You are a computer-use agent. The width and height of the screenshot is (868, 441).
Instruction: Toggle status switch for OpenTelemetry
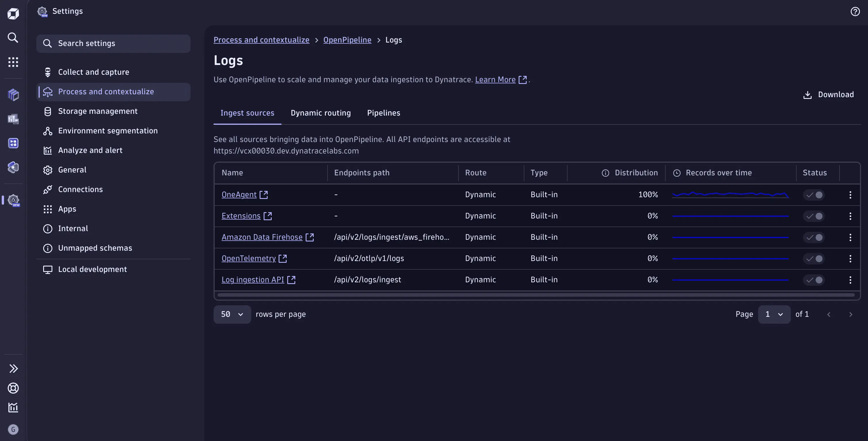[x=813, y=258]
